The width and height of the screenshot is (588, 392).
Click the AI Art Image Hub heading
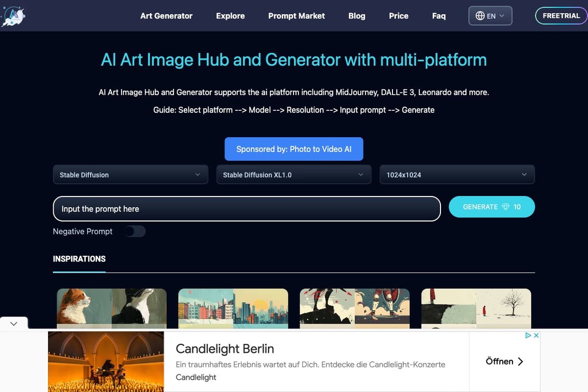[x=293, y=60]
